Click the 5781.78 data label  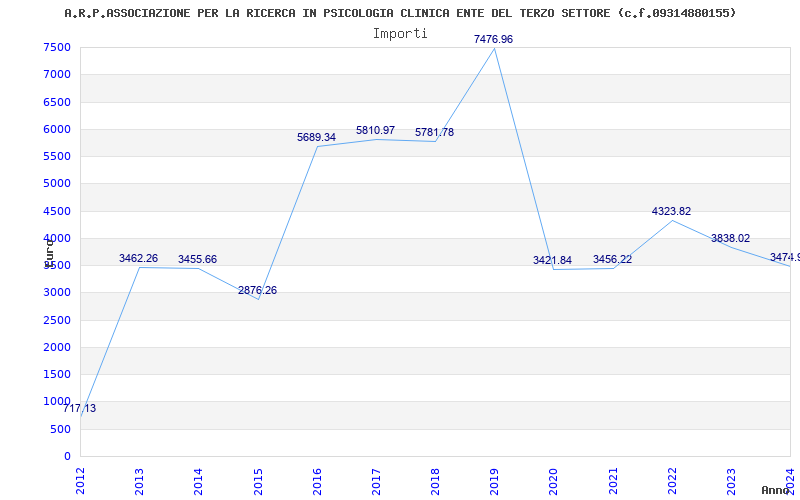[x=434, y=132]
